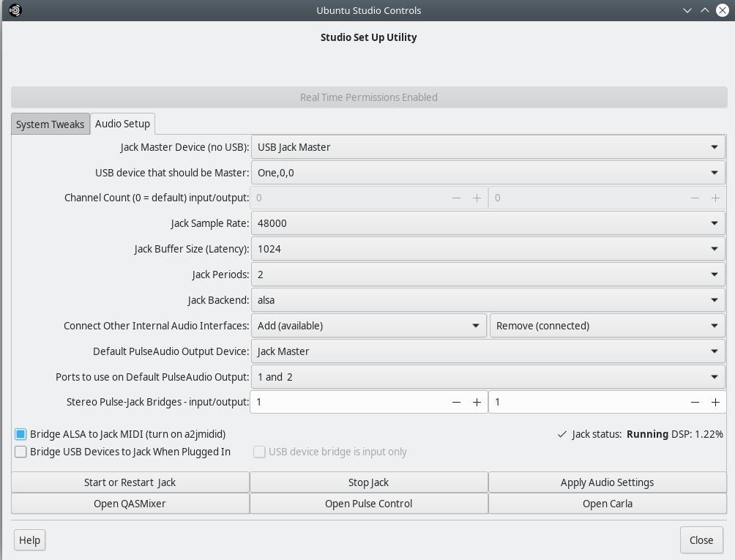Click plus on Channel Count output field

(x=715, y=198)
